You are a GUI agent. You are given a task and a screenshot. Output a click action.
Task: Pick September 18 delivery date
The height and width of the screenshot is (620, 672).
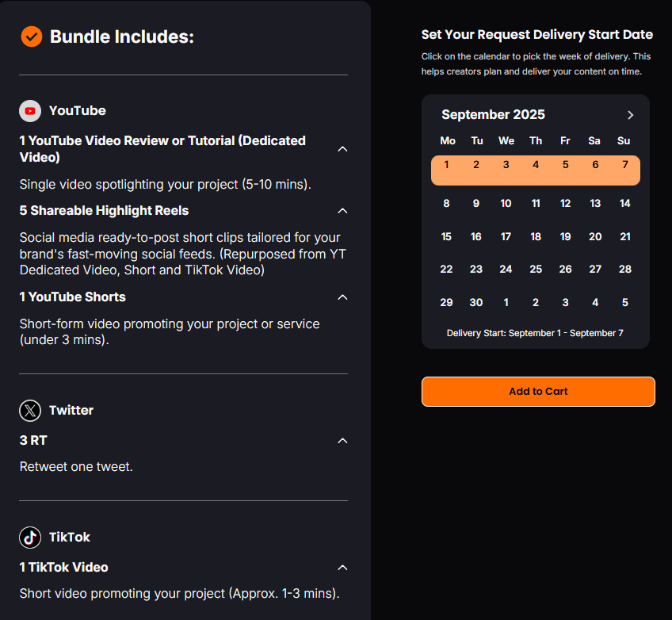tap(536, 237)
